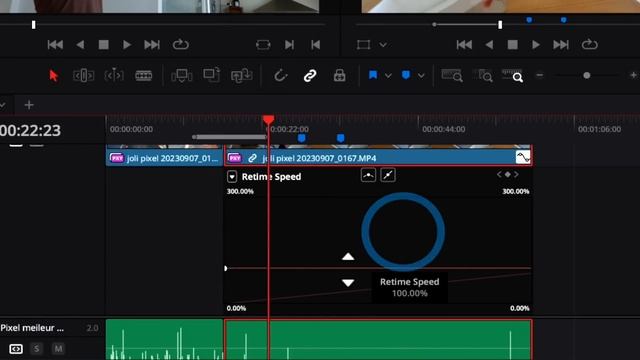Play timeline viewer in reverse

(489, 44)
